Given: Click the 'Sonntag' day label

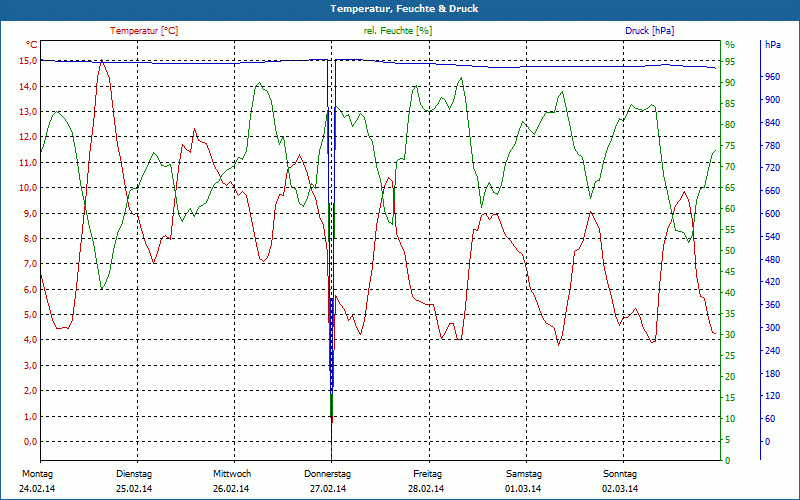Looking at the screenshot, I should [x=620, y=474].
